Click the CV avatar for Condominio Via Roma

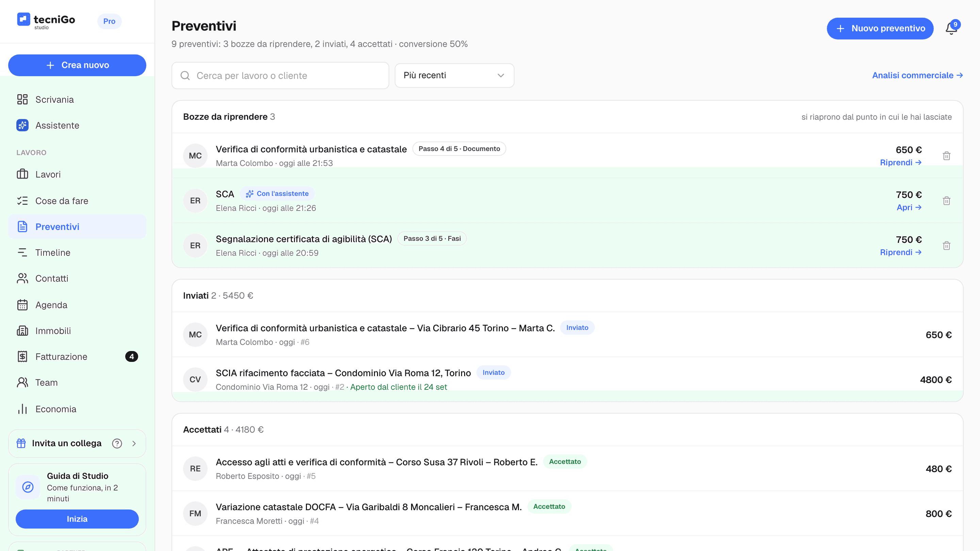(195, 380)
